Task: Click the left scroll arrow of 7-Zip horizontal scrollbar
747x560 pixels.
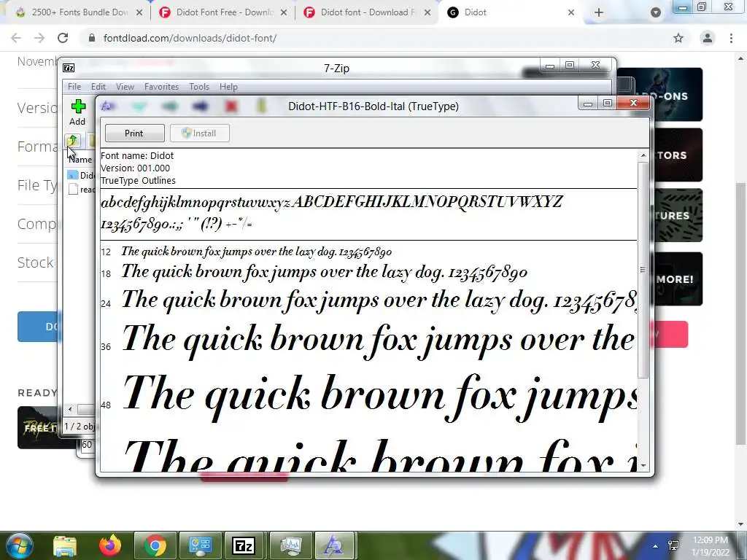Action: coord(70,409)
